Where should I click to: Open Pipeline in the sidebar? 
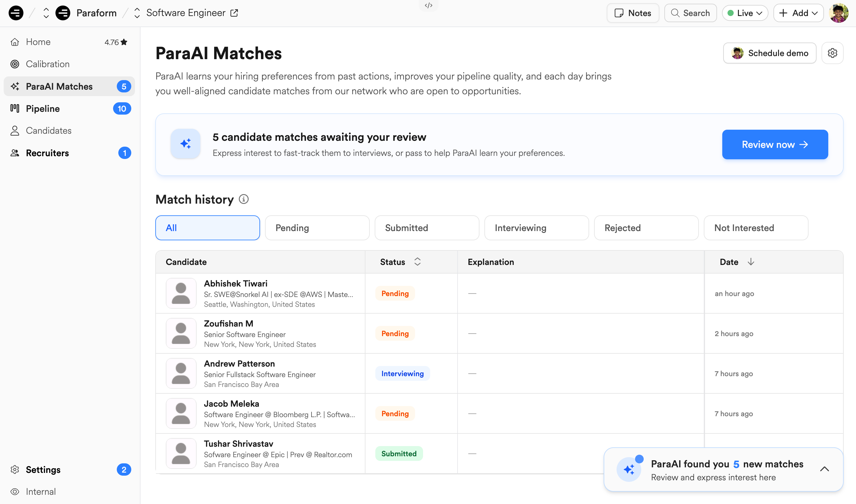[x=69, y=108]
